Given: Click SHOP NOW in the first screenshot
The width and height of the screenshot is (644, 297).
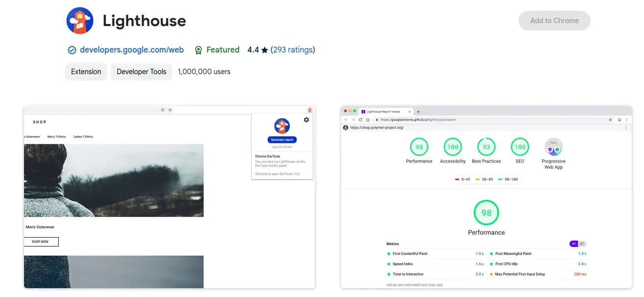Looking at the screenshot, I should coord(41,242).
